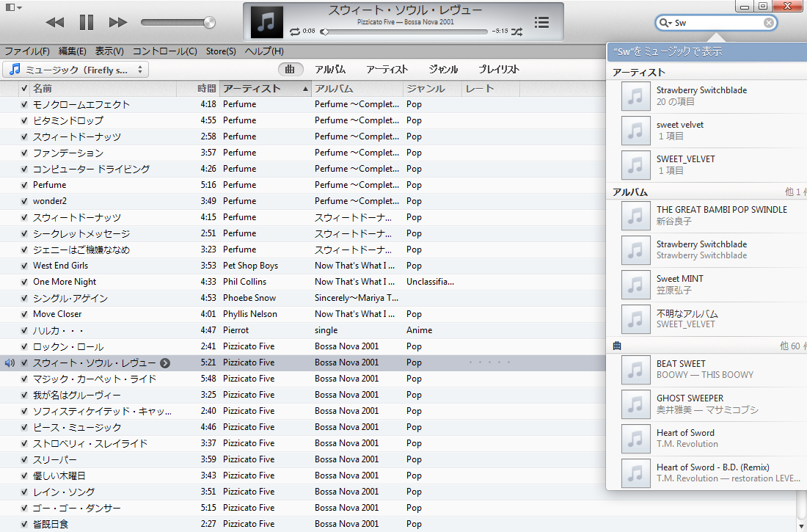The image size is (807, 532).
Task: Click the 不明なアルバム artwork icon
Action: 635,319
